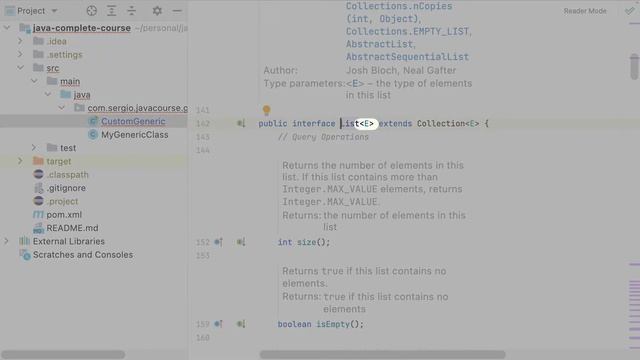Collapse the src folder
The height and width of the screenshot is (360, 640).
point(20,68)
